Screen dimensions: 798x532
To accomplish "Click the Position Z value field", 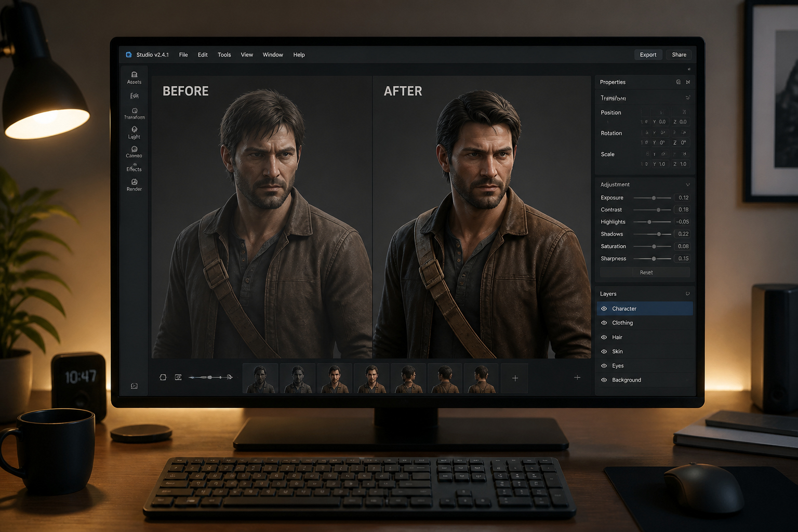I will tap(681, 122).
